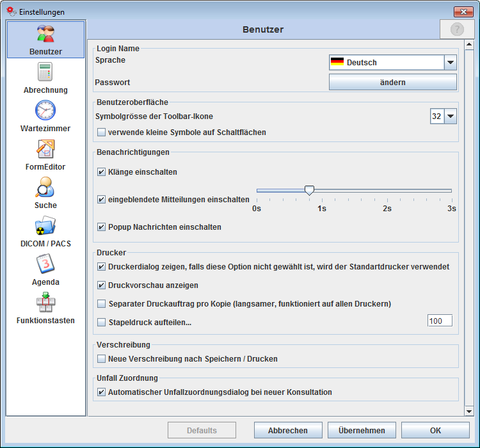Disable Klänge einschalten checkbox
Image resolution: width=480 pixels, height=448 pixels.
(101, 172)
